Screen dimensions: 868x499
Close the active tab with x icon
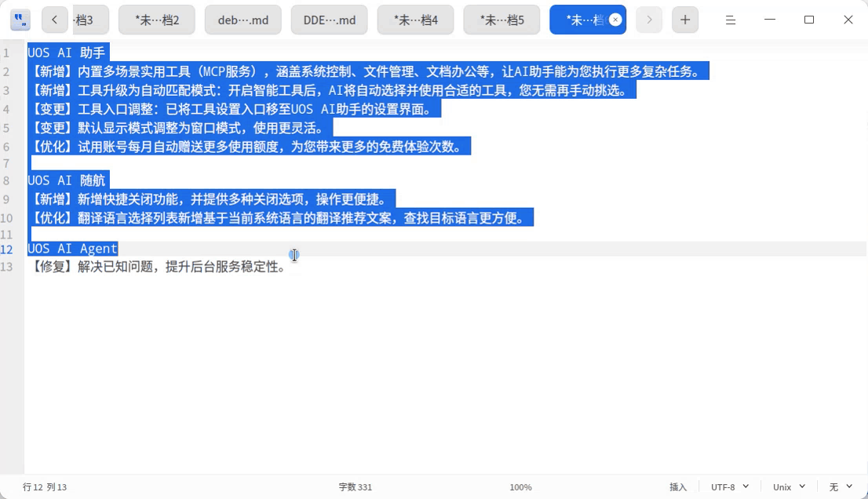pos(615,20)
